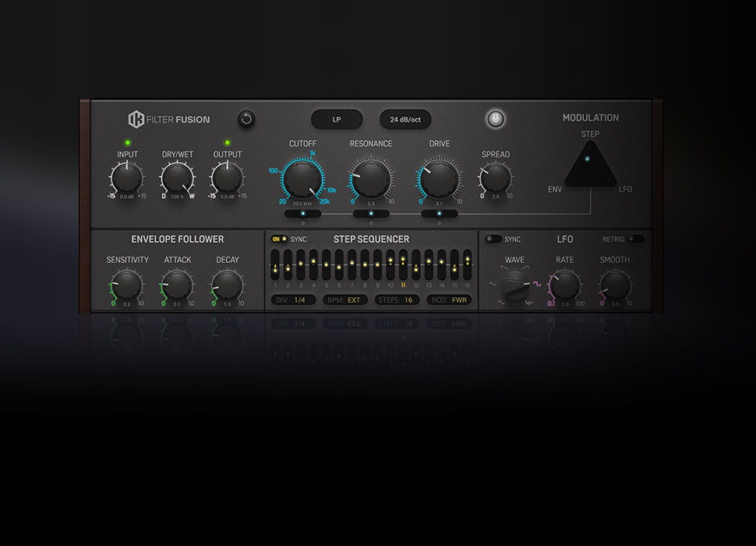
Task: Toggle the RETRIG switch
Action: (636, 239)
